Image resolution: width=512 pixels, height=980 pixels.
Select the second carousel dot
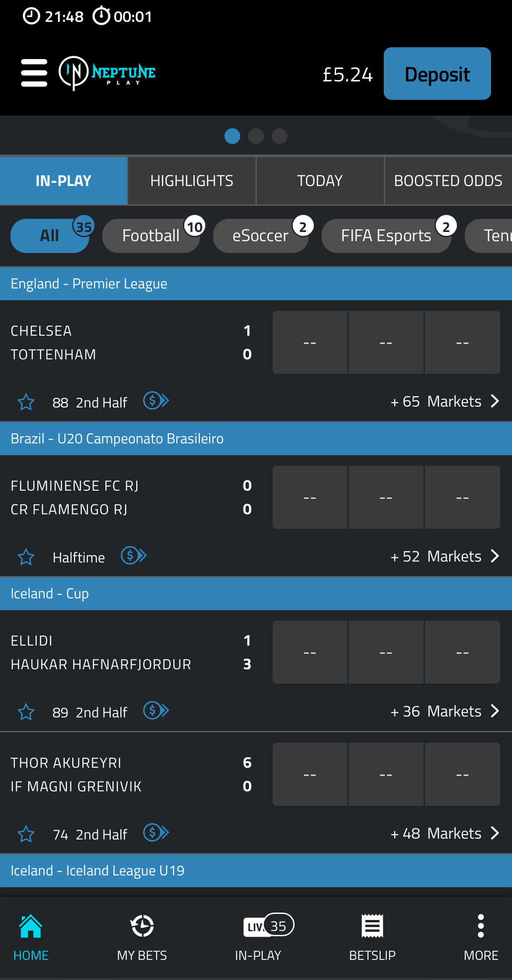pyautogui.click(x=256, y=136)
